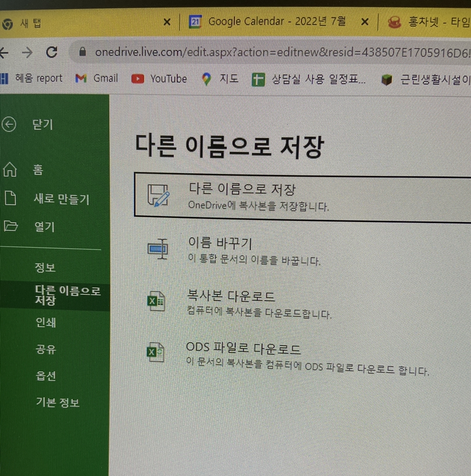Open 기본 정보 in the sidebar
Image resolution: width=471 pixels, height=476 pixels.
point(57,403)
